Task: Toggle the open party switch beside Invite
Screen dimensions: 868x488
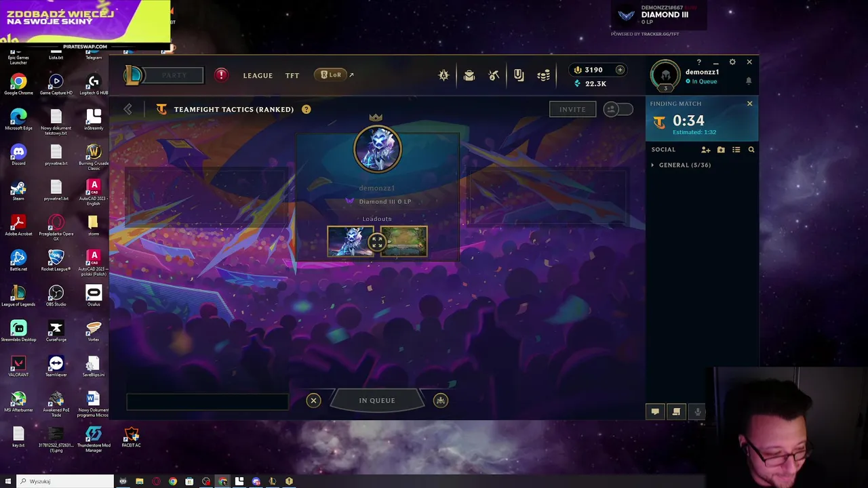Action: (x=618, y=109)
